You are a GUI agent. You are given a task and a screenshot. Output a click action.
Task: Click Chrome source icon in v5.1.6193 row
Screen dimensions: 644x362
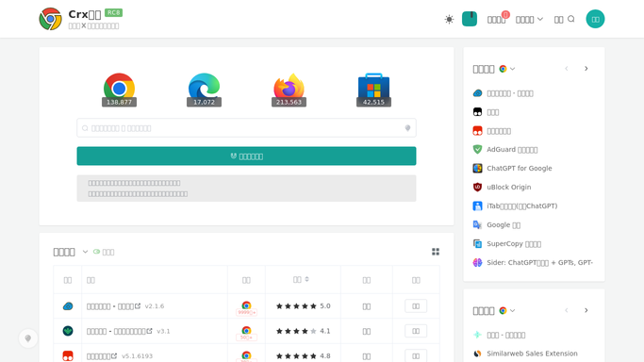click(246, 355)
